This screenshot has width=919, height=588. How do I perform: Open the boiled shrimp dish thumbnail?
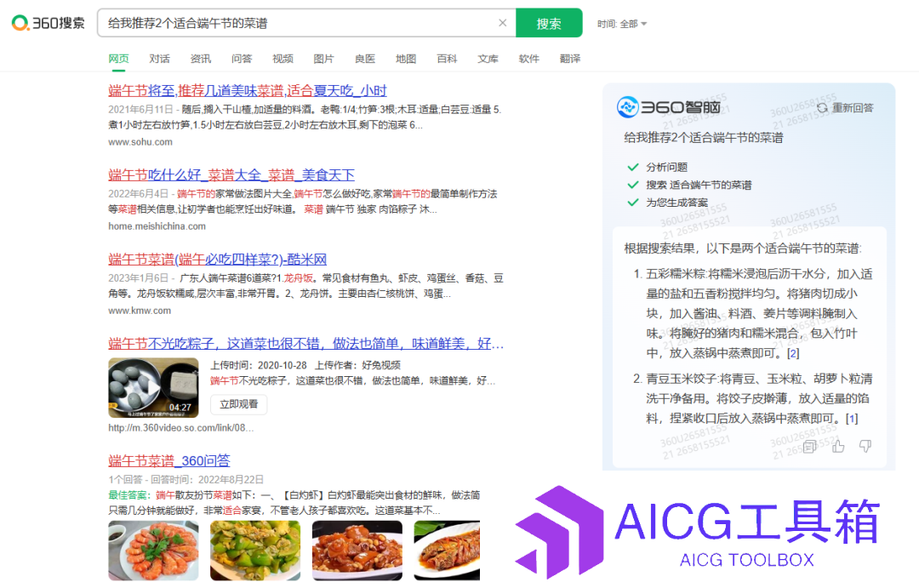pyautogui.click(x=153, y=551)
